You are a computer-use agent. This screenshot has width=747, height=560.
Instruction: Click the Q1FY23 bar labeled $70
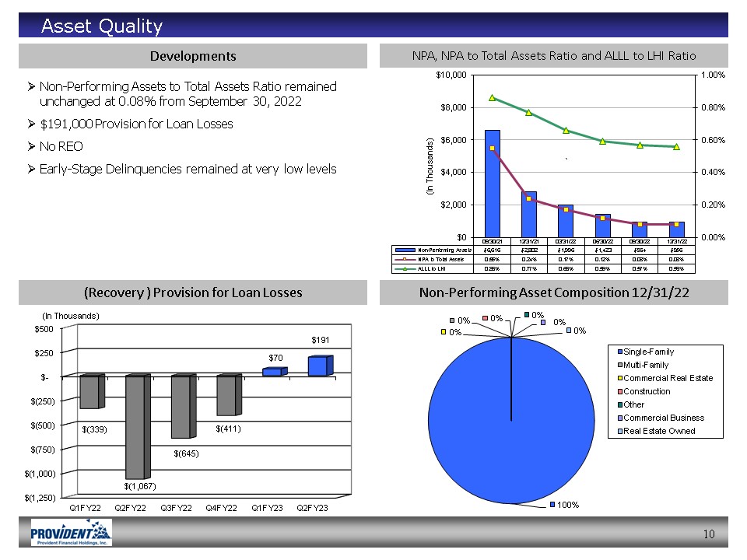tap(272, 373)
